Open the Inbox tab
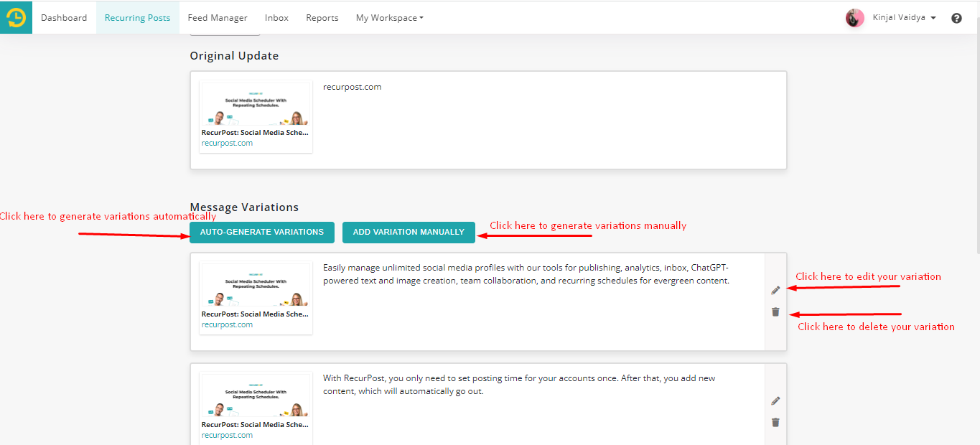This screenshot has height=445, width=980. coord(276,18)
